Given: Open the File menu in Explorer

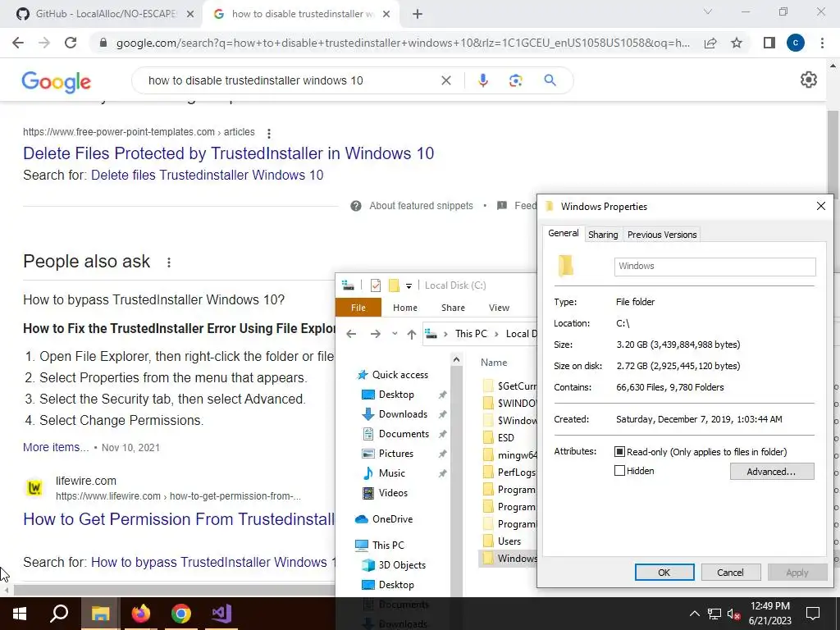Looking at the screenshot, I should tap(358, 308).
